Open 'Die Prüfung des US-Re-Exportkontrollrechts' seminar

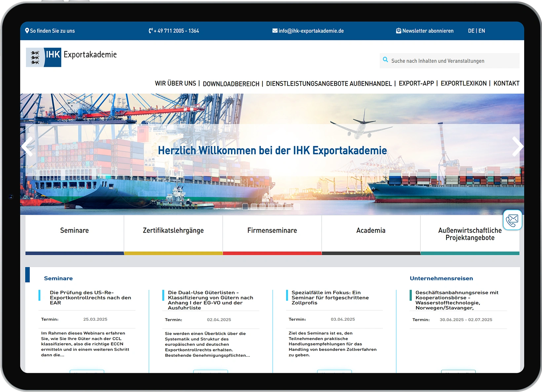pyautogui.click(x=91, y=297)
